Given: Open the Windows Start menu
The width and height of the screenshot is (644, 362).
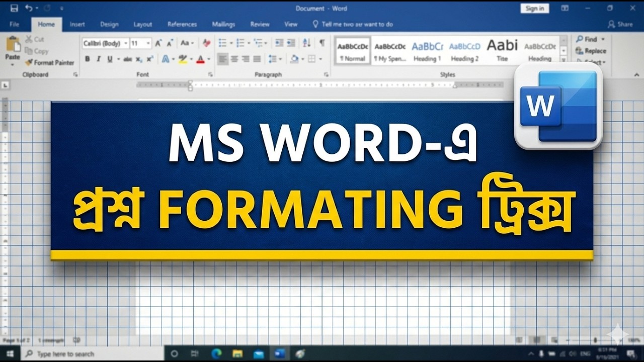Looking at the screenshot, I should click(x=10, y=354).
